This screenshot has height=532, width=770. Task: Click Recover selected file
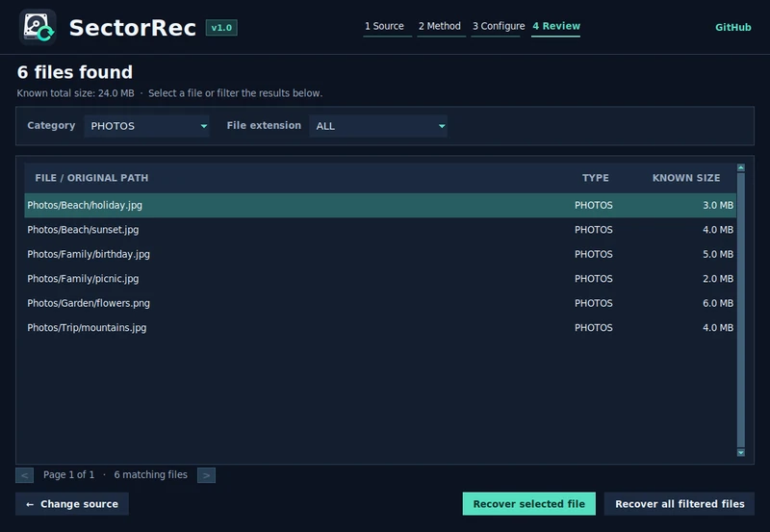(x=528, y=504)
